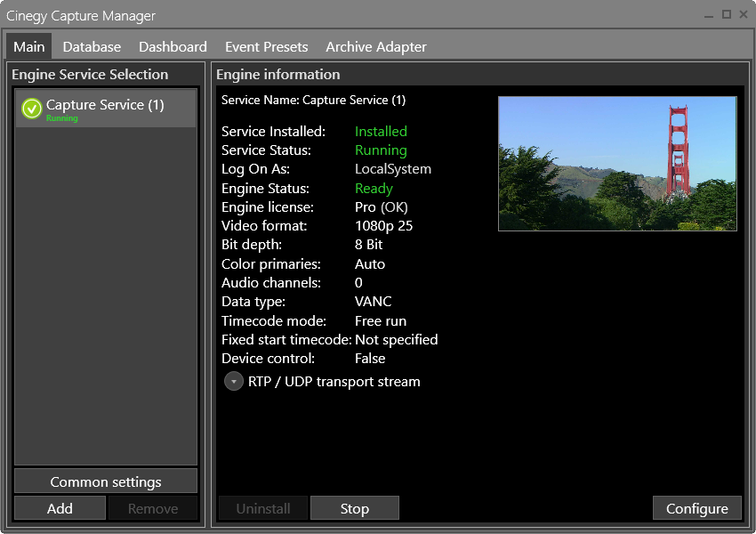Image resolution: width=756 pixels, height=534 pixels.
Task: Open Configure for the engine
Action: (696, 508)
